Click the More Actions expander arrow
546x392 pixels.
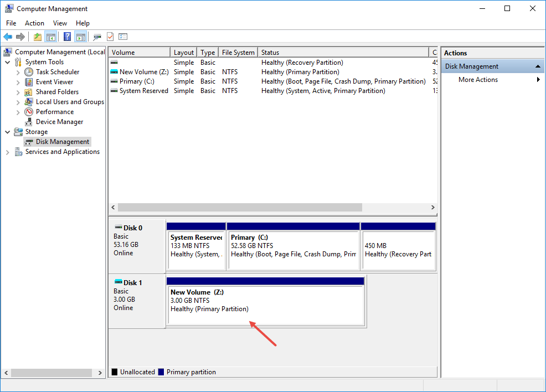coord(537,79)
